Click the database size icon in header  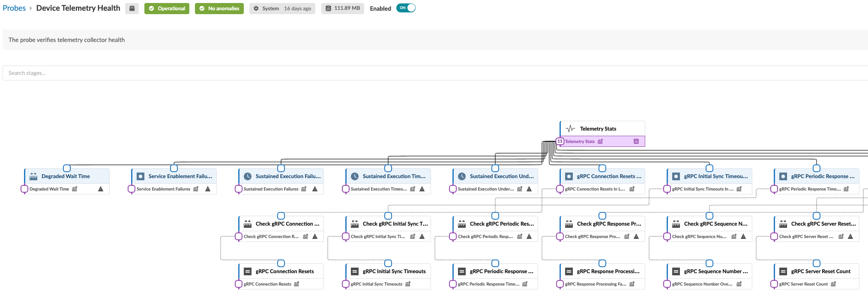(328, 9)
